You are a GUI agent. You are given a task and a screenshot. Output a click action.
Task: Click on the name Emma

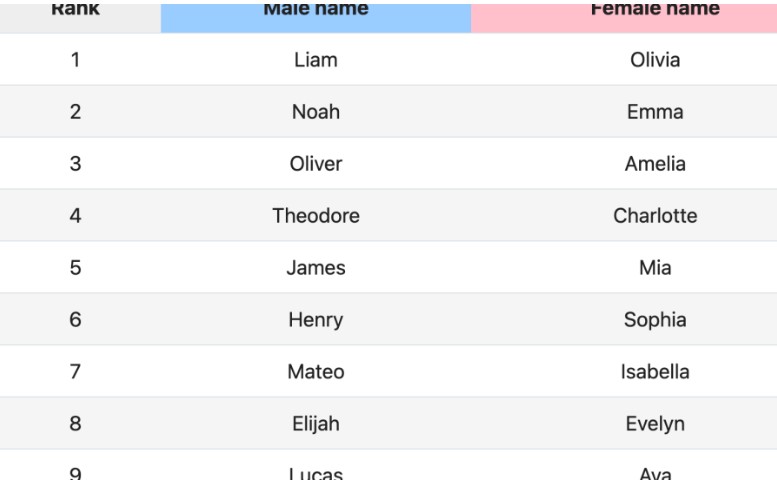[655, 112]
